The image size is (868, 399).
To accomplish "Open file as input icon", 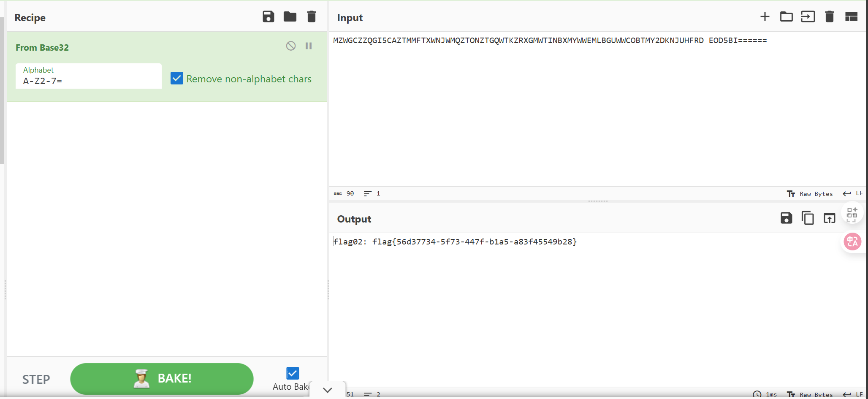I will pyautogui.click(x=808, y=17).
